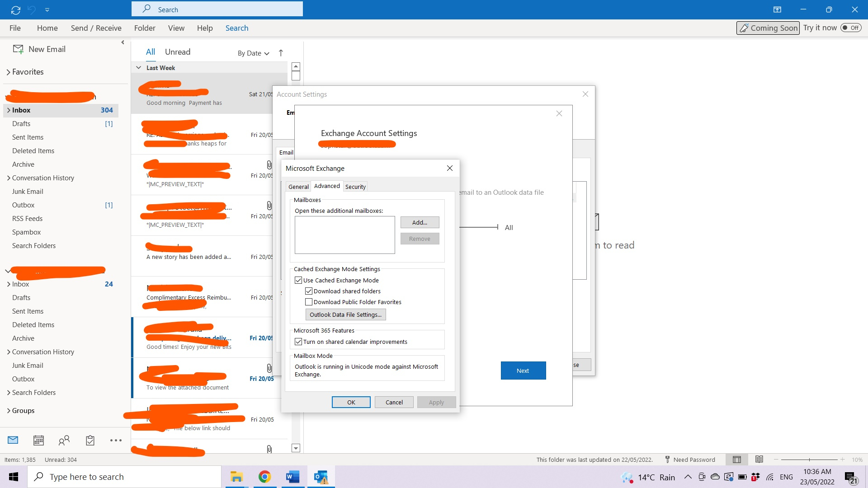Toggle Use Cached Exchange Mode checkbox
Viewport: 868px width, 488px height.
click(298, 280)
